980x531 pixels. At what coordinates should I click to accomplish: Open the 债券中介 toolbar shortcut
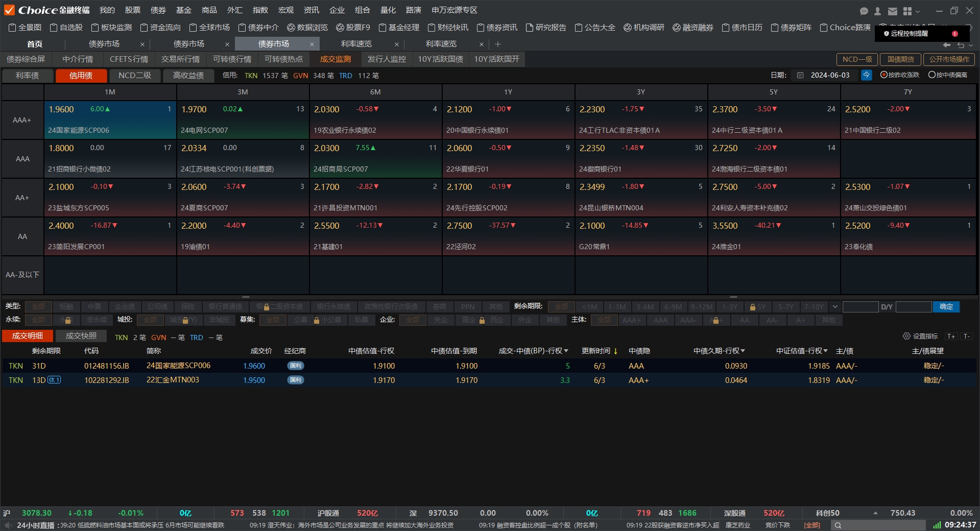[258, 28]
